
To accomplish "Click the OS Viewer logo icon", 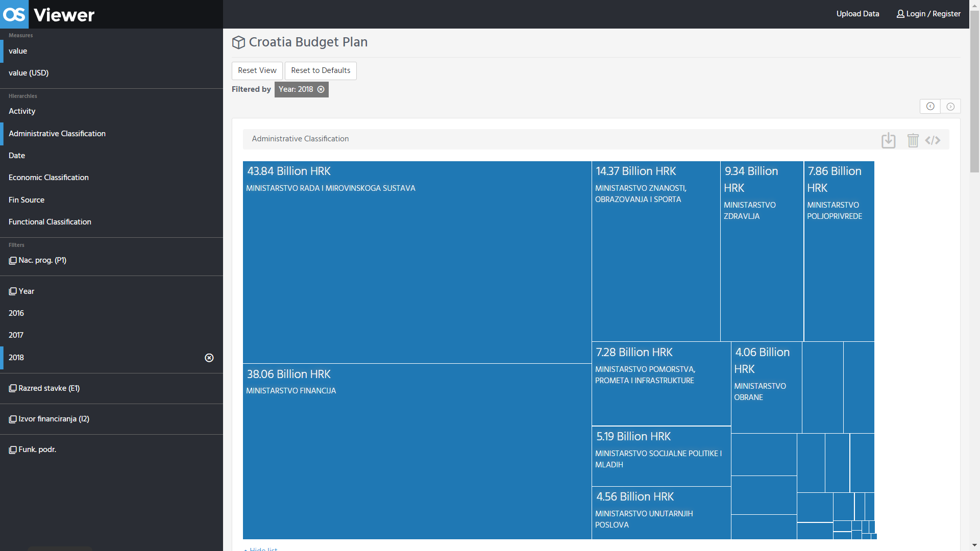I will (x=14, y=14).
